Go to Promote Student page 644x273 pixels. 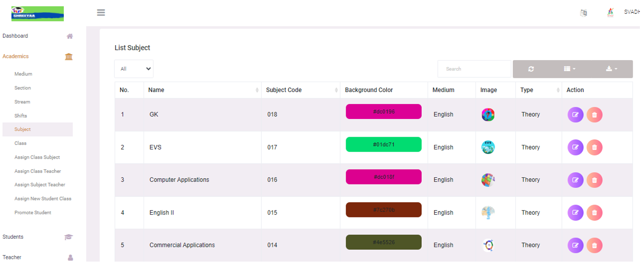pyautogui.click(x=33, y=212)
